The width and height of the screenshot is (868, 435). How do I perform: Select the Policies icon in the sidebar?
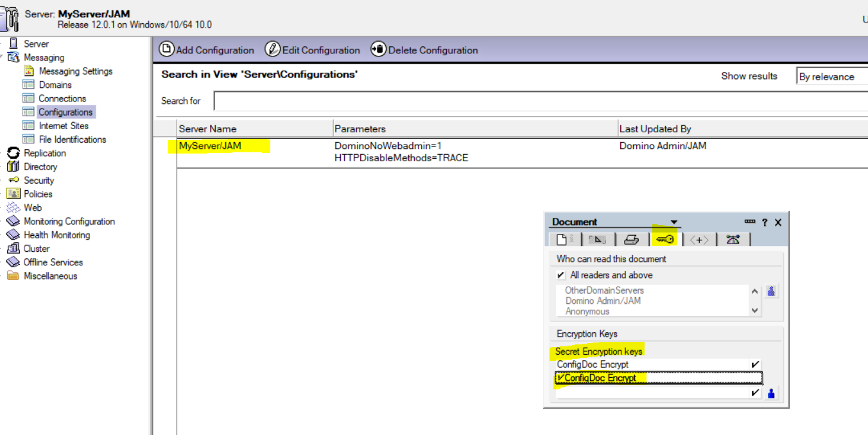coord(13,194)
